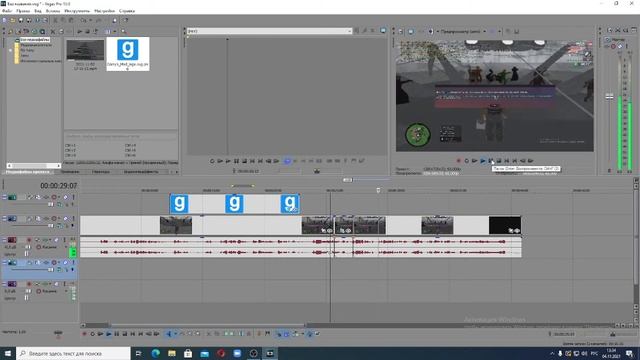The width and height of the screenshot is (640, 360).
Task: Go to start in bottom transport bar
Action: click(132, 334)
